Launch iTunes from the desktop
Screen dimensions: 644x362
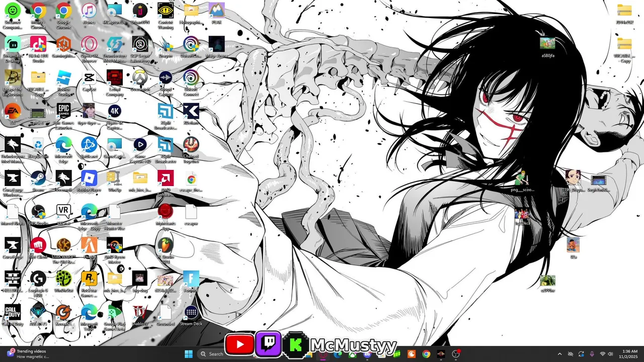coord(89,14)
